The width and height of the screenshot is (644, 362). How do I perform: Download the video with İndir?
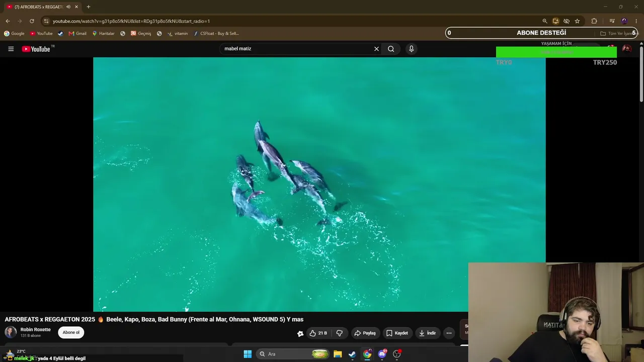(427, 333)
